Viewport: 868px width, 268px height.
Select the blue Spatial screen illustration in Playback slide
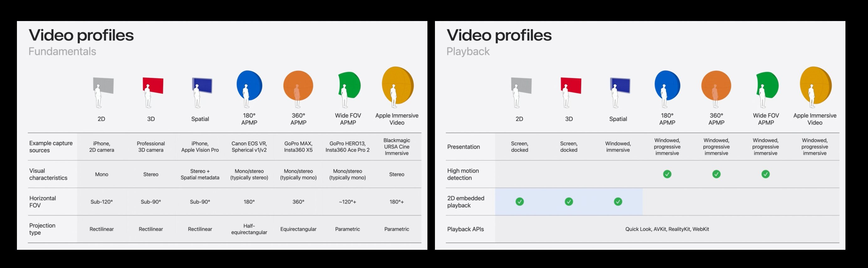(x=620, y=85)
